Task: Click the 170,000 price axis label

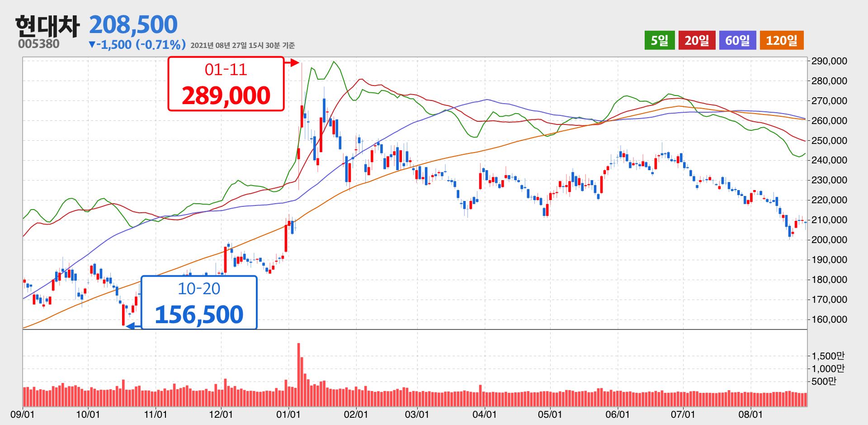Action: click(x=829, y=300)
